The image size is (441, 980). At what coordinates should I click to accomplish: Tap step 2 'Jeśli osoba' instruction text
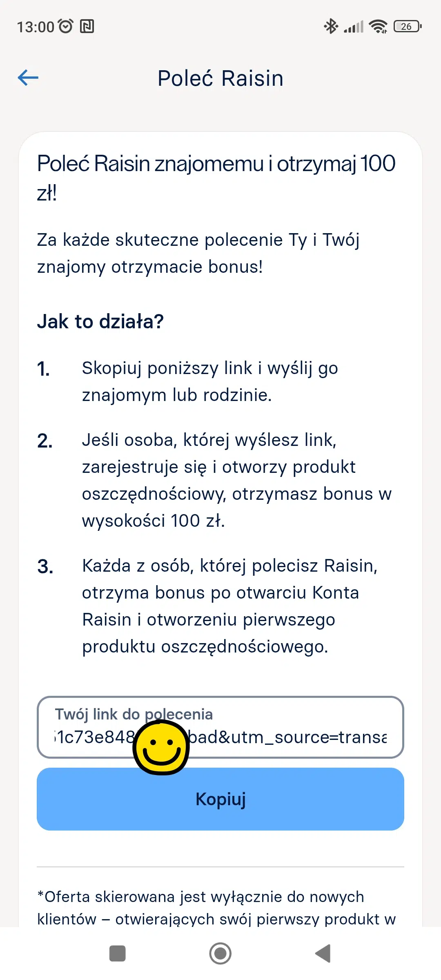(236, 480)
